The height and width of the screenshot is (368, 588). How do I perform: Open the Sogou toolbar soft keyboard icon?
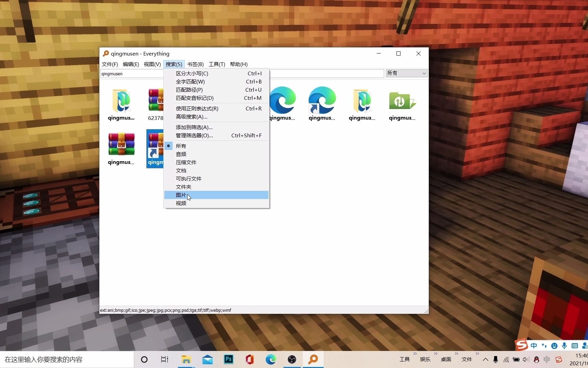pos(575,346)
